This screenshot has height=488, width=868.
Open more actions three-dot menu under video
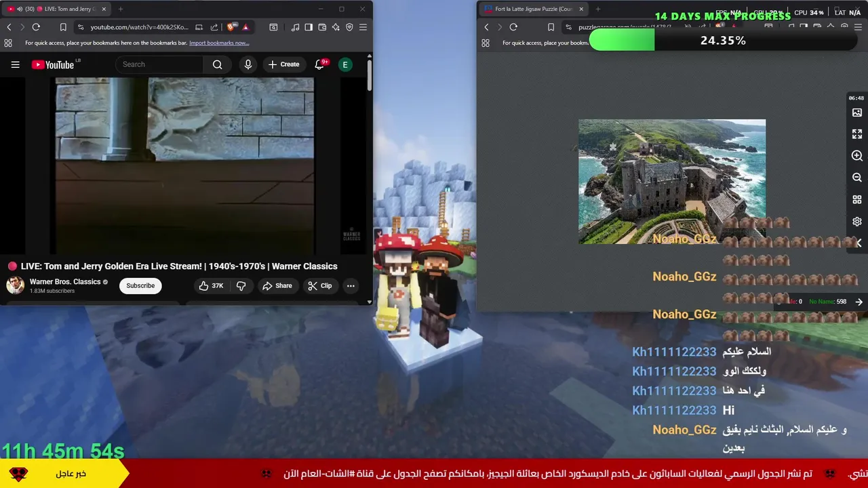(351, 285)
